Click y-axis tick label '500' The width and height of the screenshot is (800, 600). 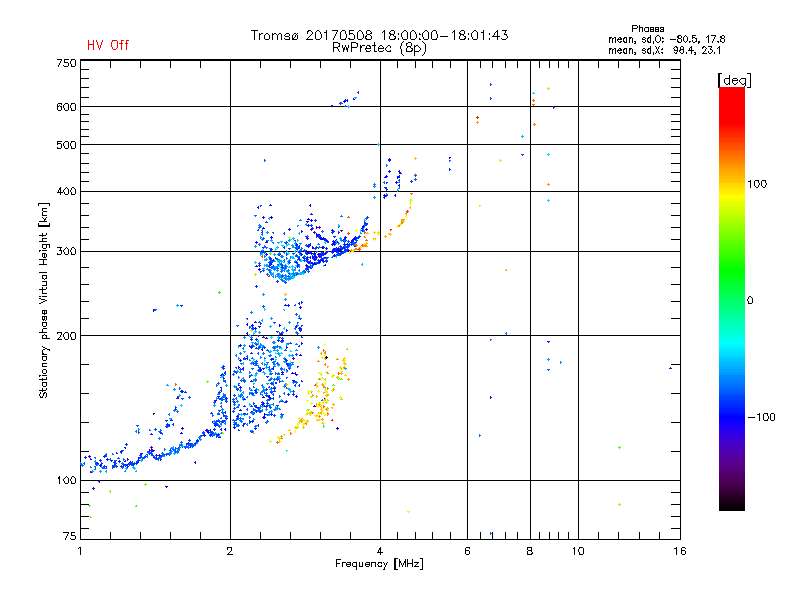pyautogui.click(x=66, y=145)
